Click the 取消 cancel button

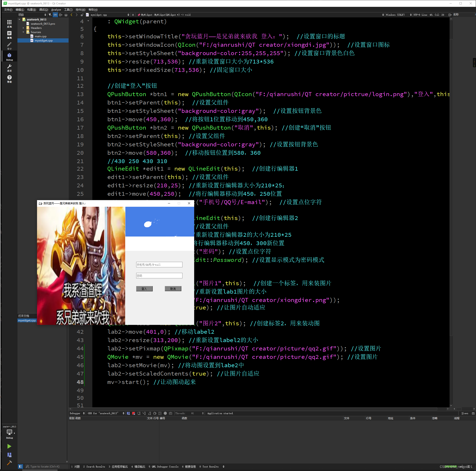[173, 289]
